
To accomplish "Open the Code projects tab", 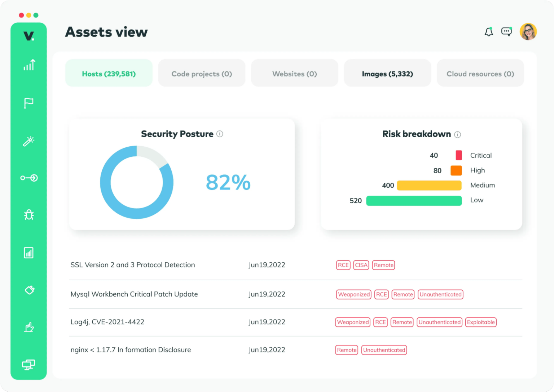I will (x=201, y=73).
